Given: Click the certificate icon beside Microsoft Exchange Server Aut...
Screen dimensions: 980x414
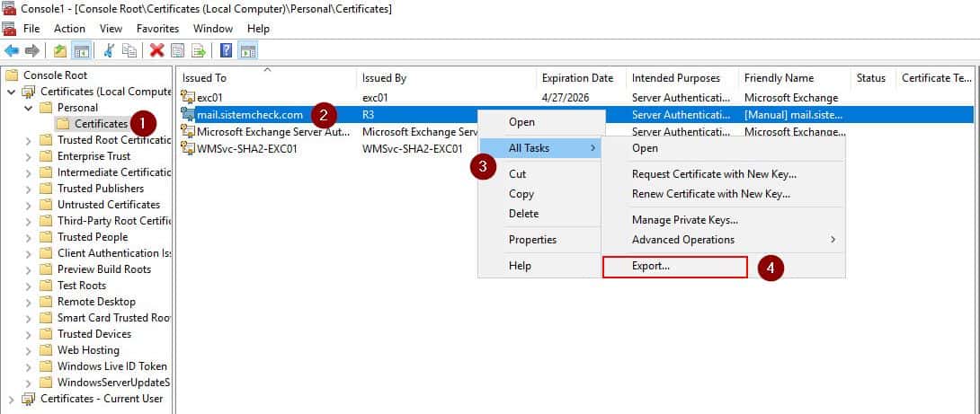Looking at the screenshot, I should [188, 132].
